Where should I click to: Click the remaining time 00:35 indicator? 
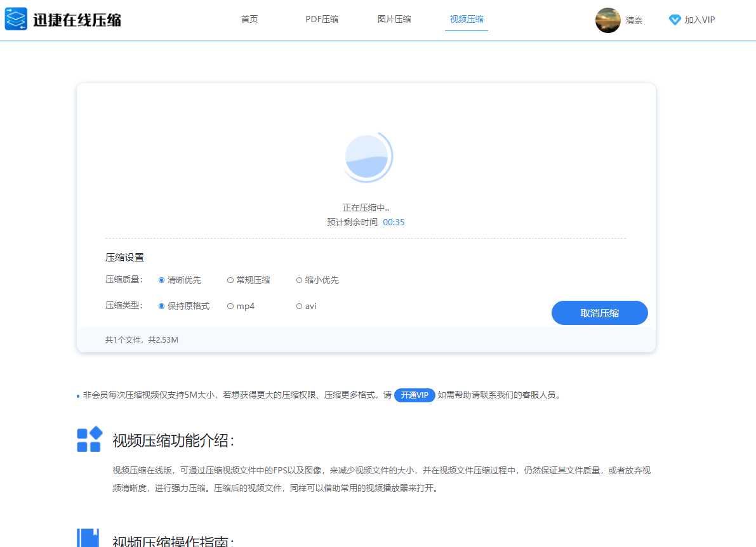coord(394,222)
